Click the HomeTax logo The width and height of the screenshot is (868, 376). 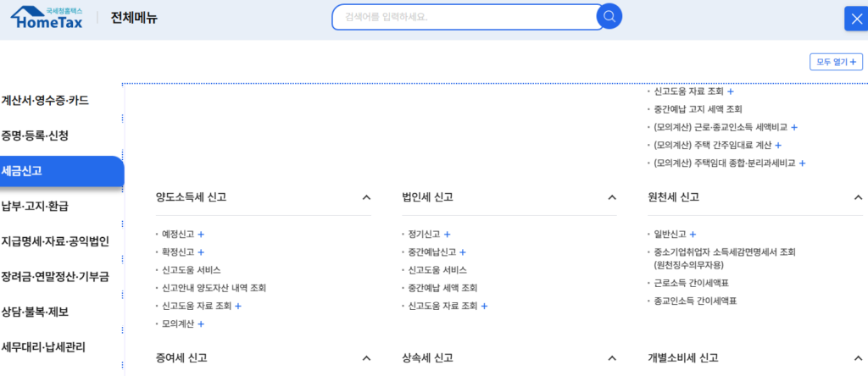(x=48, y=17)
